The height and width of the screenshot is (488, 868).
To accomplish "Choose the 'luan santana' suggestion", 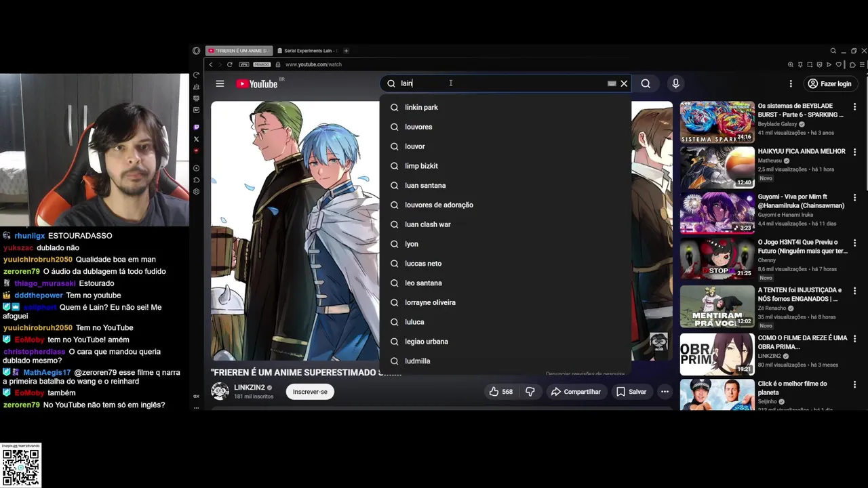I will point(505,185).
